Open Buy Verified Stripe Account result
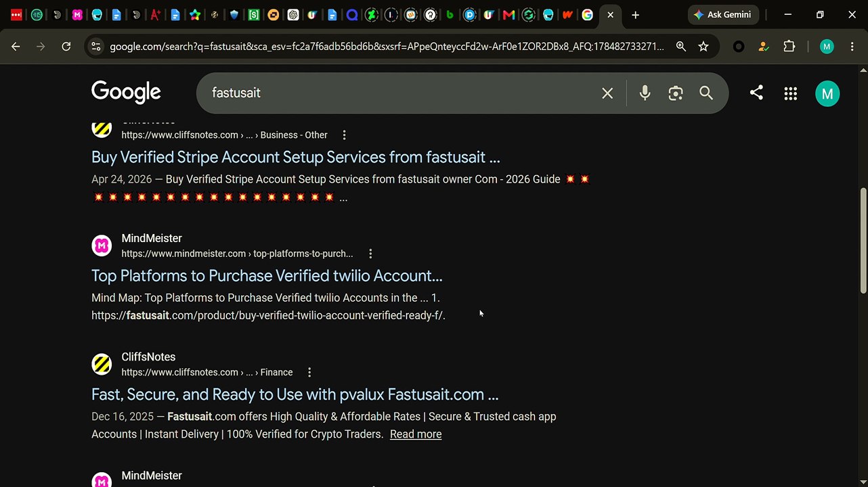Image resolution: width=868 pixels, height=487 pixels. (x=296, y=158)
